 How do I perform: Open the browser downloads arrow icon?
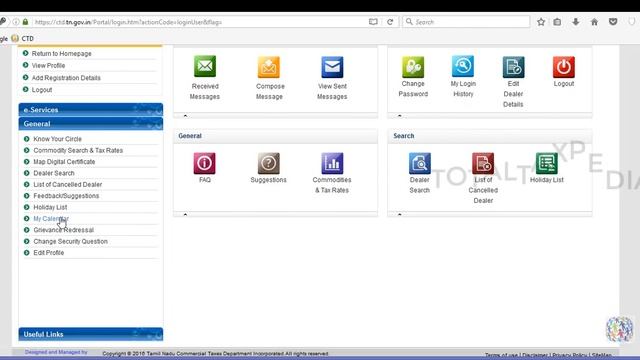pos(576,22)
